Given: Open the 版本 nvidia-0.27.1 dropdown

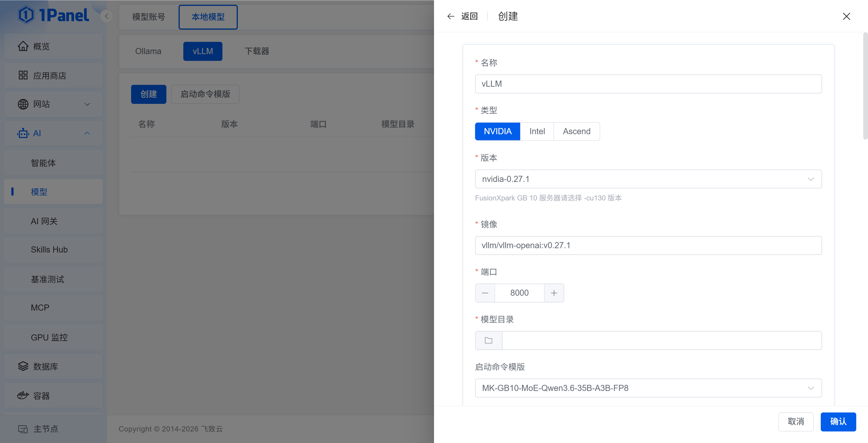Looking at the screenshot, I should click(648, 179).
